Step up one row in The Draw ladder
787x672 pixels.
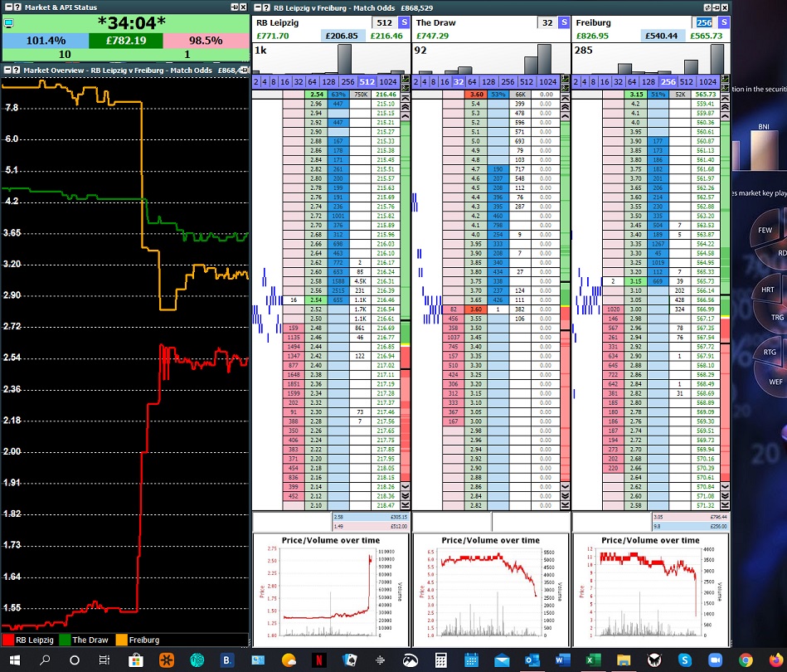point(565,116)
